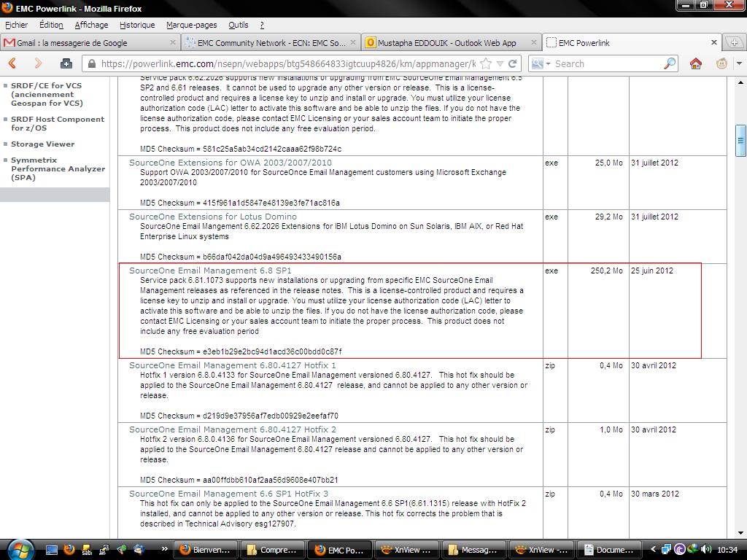Image resolution: width=747 pixels, height=560 pixels.
Task: Open the ? help menu
Action: coord(262,25)
